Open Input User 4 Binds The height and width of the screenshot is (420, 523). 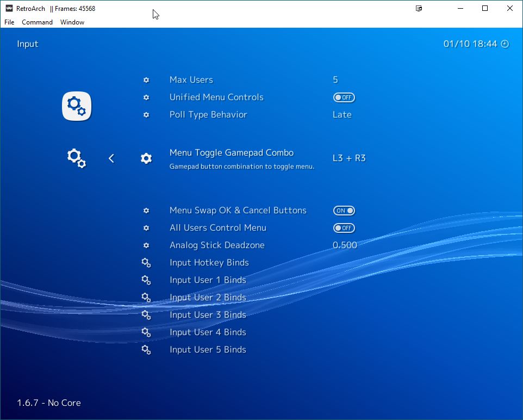coord(208,332)
